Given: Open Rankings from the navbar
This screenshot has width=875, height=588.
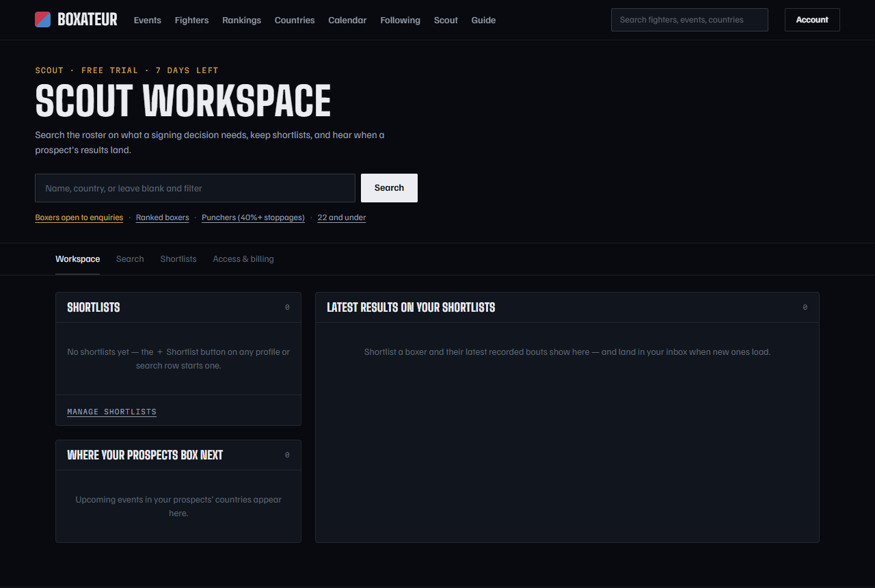Looking at the screenshot, I should tap(241, 20).
